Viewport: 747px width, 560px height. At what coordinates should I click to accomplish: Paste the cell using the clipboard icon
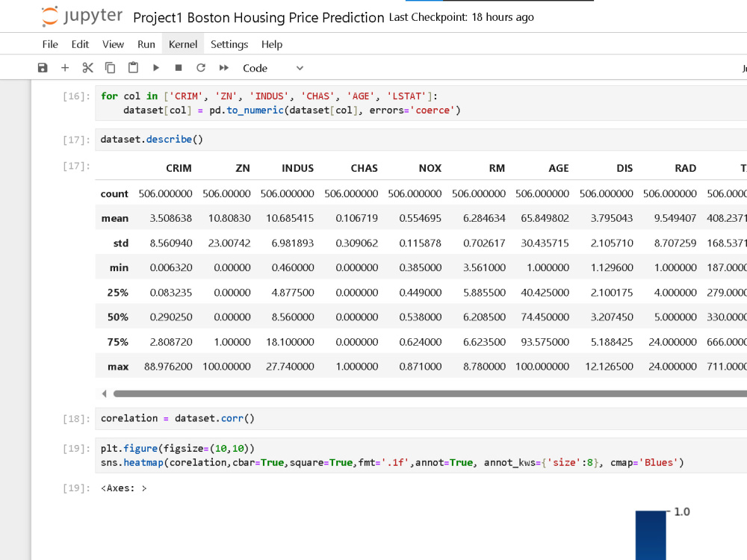pyautogui.click(x=133, y=68)
